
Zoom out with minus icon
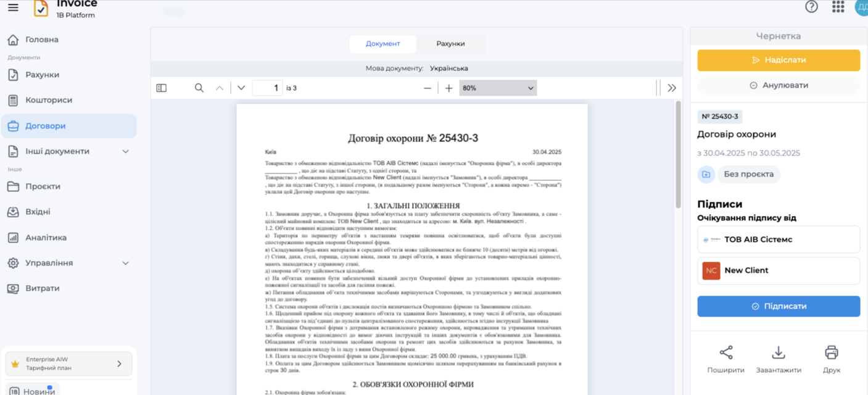pos(428,88)
